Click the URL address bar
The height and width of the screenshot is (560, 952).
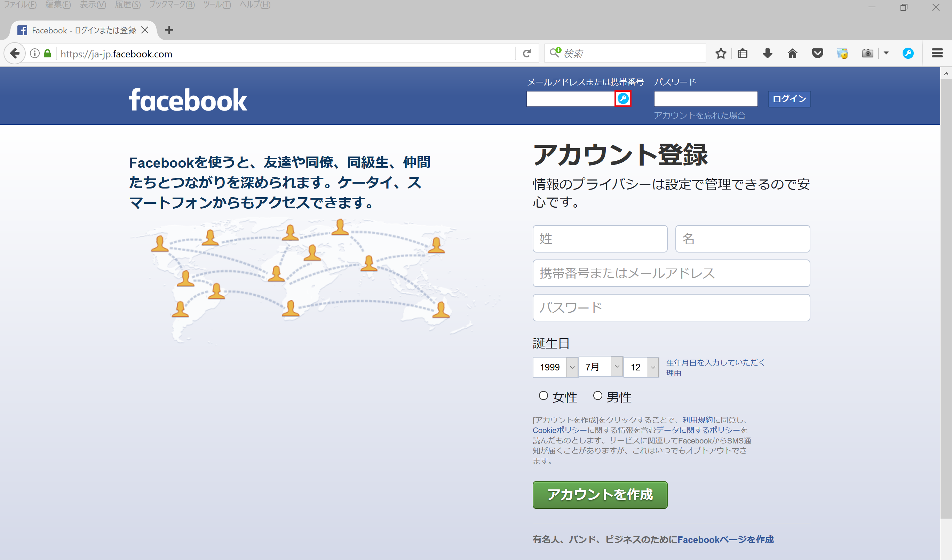pyautogui.click(x=286, y=54)
